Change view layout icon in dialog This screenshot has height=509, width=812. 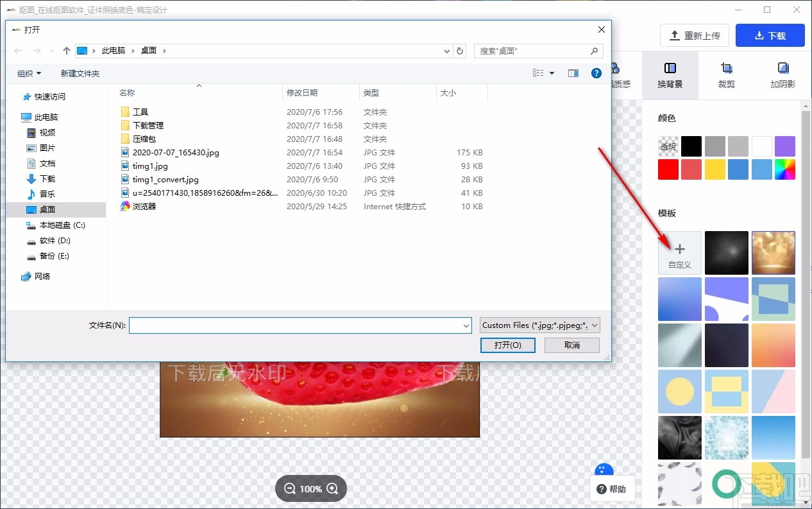(539, 73)
